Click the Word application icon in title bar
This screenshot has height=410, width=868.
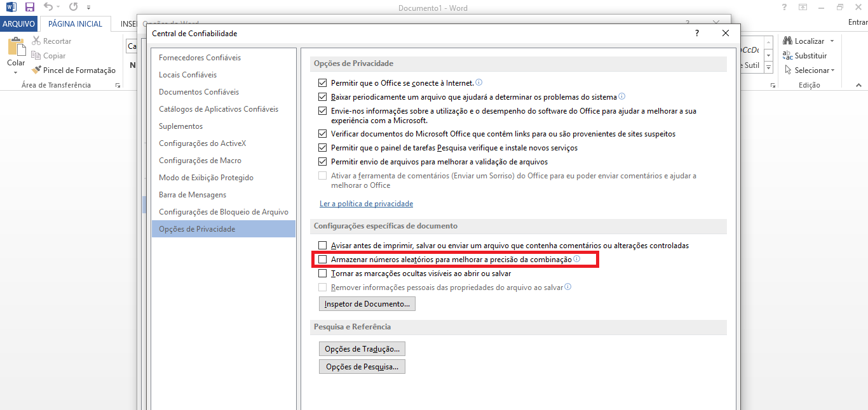(11, 7)
